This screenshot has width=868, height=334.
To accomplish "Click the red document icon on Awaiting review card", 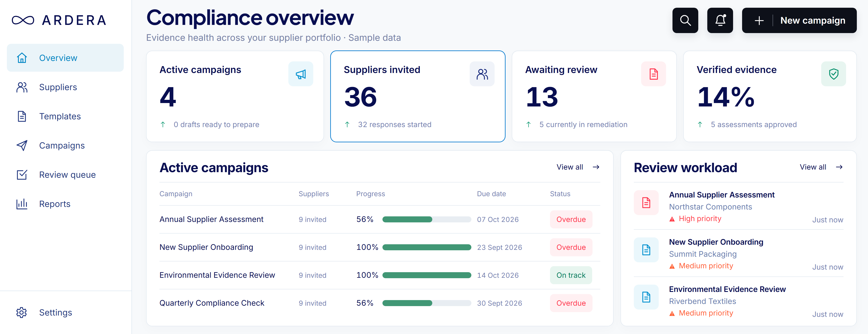I will [653, 74].
